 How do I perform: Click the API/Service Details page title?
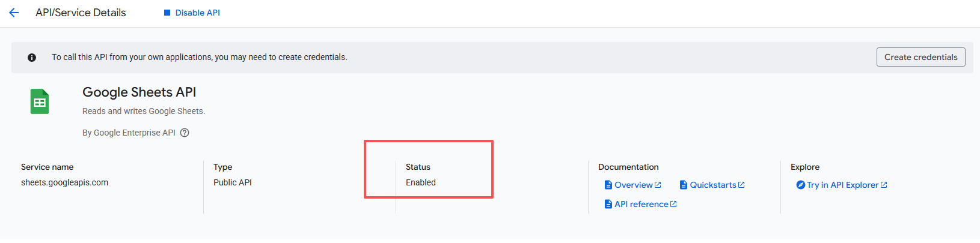[81, 13]
